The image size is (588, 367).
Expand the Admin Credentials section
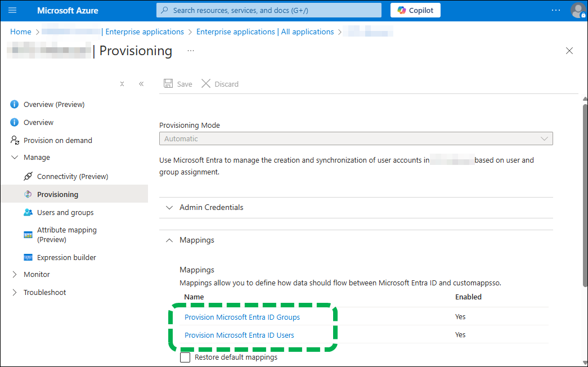pyautogui.click(x=211, y=207)
